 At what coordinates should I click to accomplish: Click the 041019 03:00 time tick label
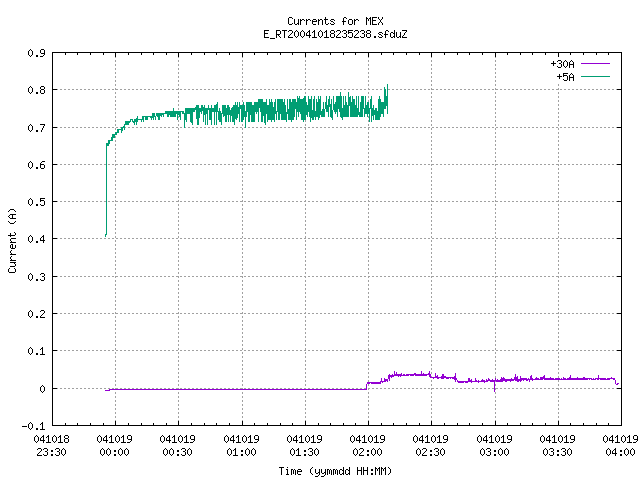[494, 446]
